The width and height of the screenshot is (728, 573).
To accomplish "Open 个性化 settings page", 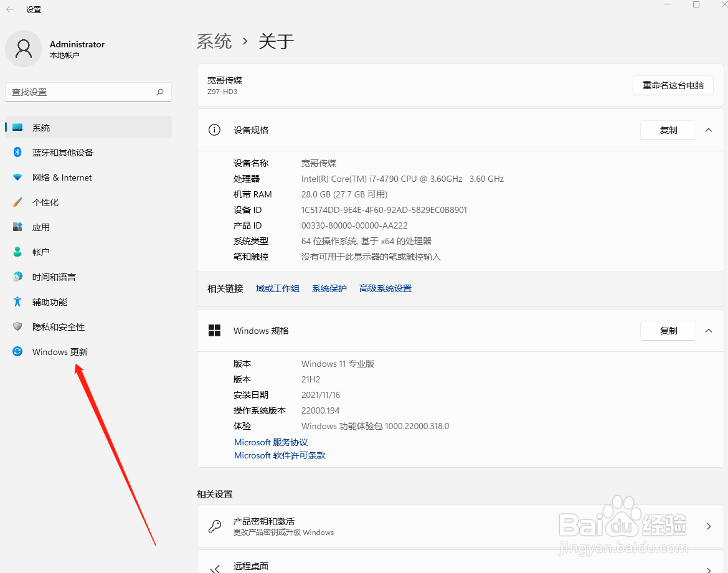I will pos(88,202).
